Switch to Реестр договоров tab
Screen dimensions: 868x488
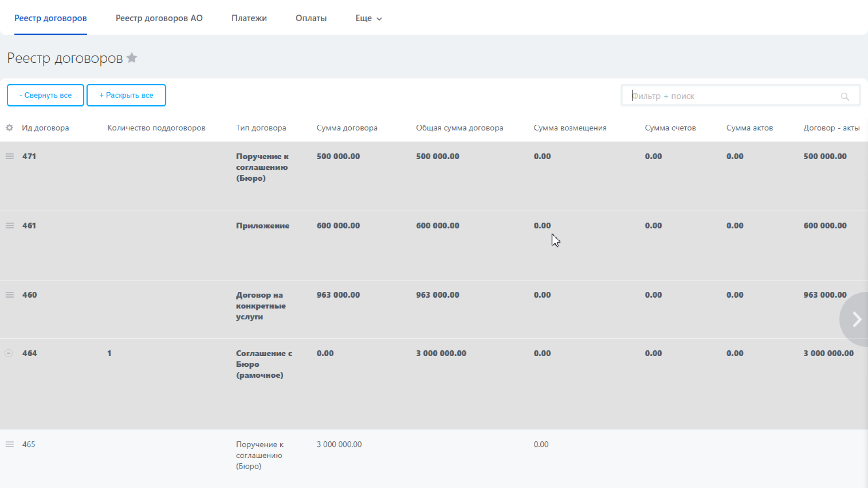pos(51,18)
